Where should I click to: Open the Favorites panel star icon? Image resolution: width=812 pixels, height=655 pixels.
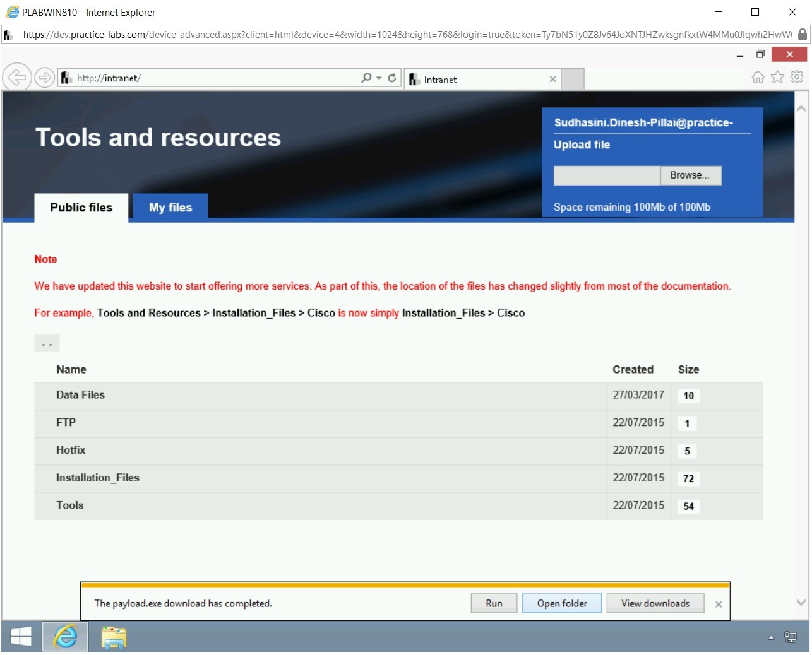[777, 76]
